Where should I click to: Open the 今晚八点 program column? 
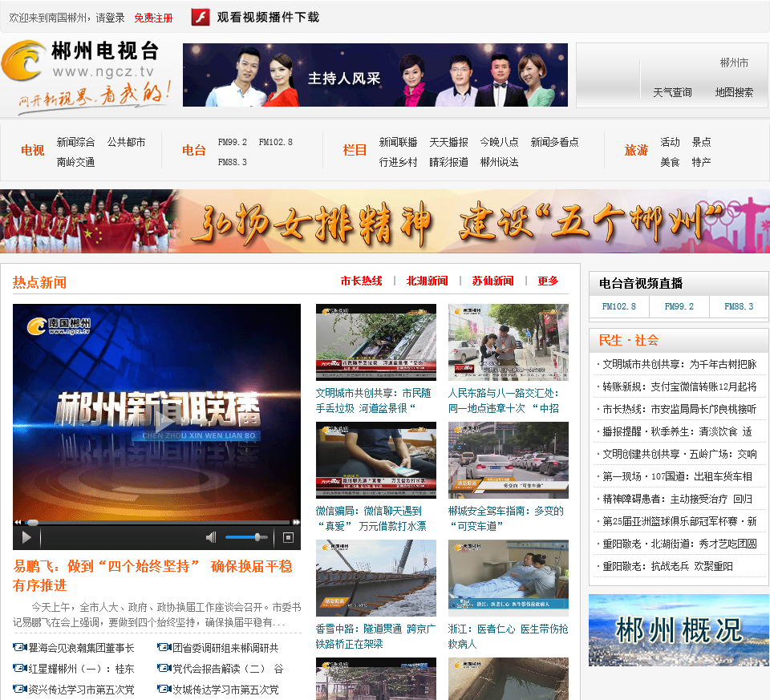pos(500,143)
